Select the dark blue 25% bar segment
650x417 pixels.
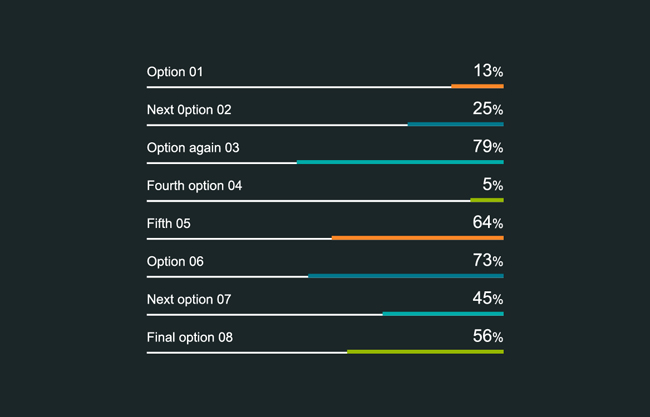[x=456, y=124]
